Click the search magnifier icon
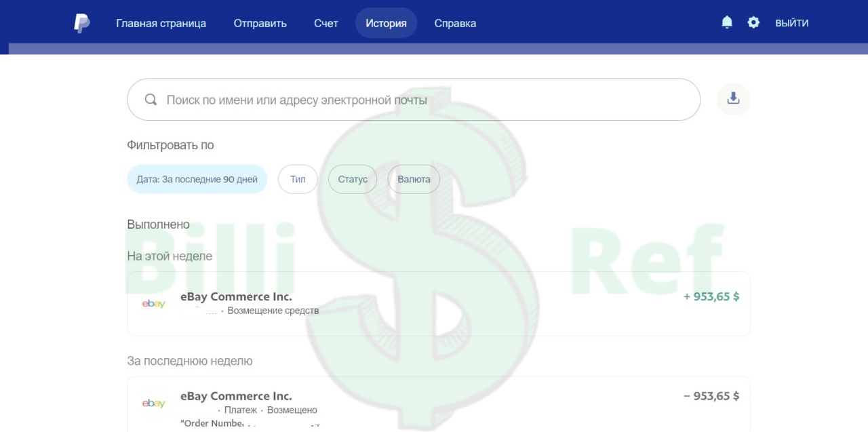Image resolution: width=868 pixels, height=432 pixels. point(151,100)
